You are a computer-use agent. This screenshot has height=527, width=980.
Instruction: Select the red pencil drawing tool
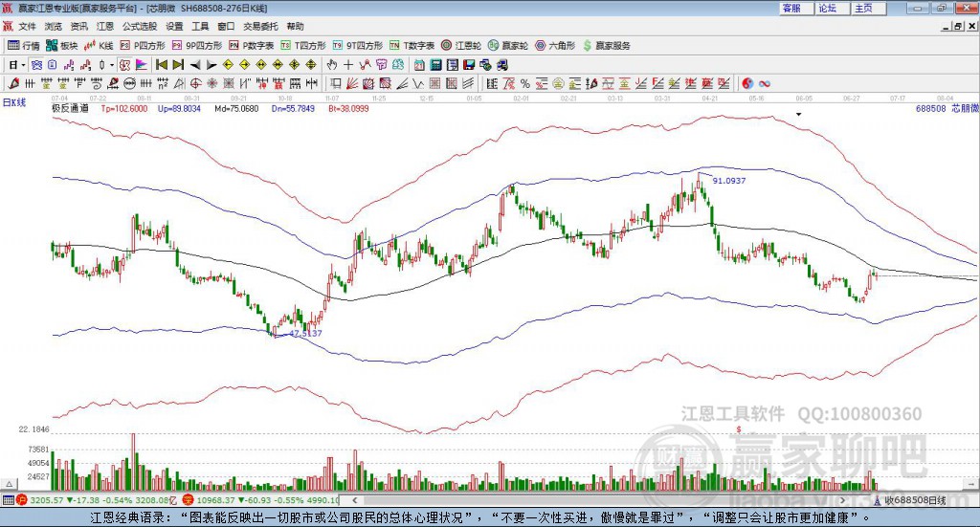[13, 83]
